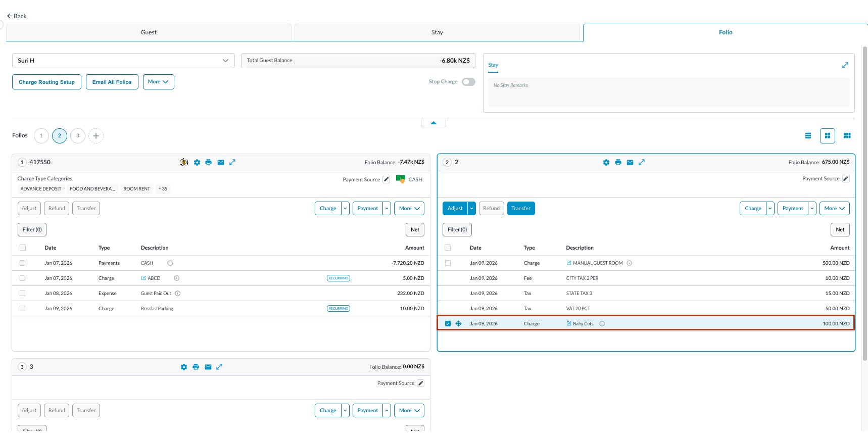Click Transfer button in folio 2
This screenshot has width=868, height=437.
[520, 208]
